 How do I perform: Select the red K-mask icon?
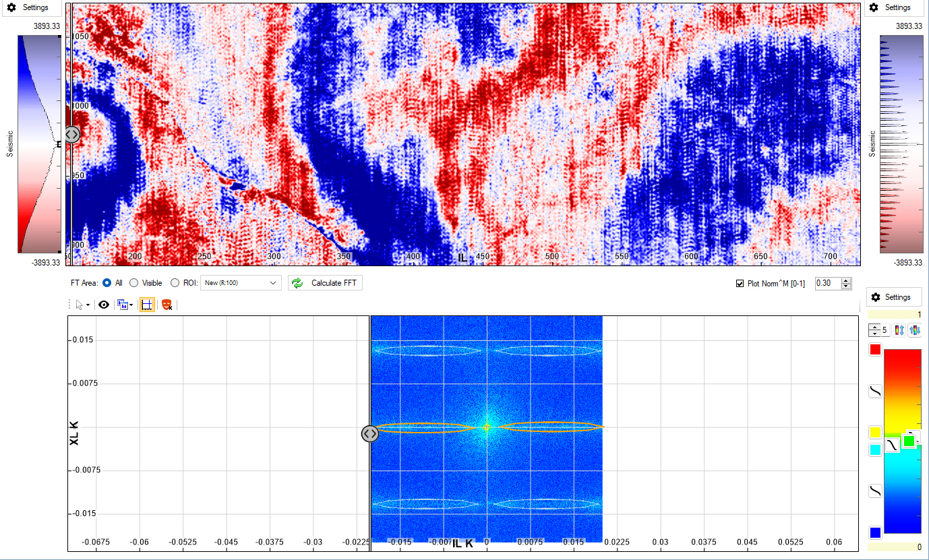[167, 305]
